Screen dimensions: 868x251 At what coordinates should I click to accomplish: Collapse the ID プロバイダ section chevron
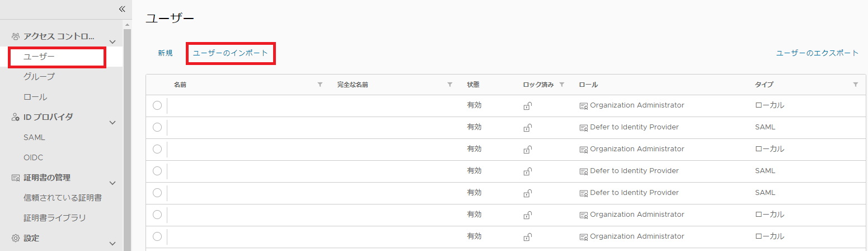click(x=112, y=123)
